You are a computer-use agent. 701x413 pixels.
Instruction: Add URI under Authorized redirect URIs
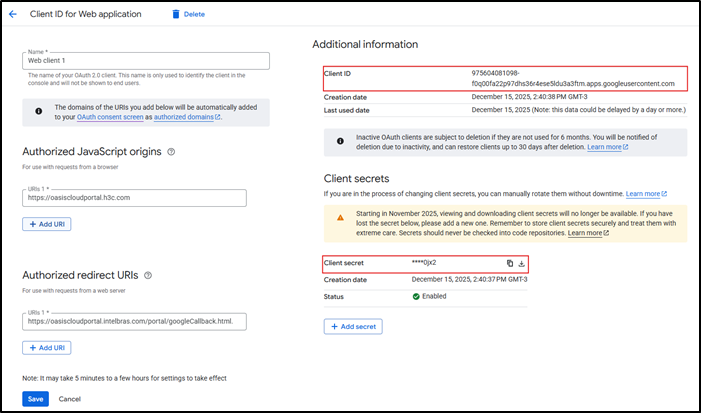tap(46, 348)
